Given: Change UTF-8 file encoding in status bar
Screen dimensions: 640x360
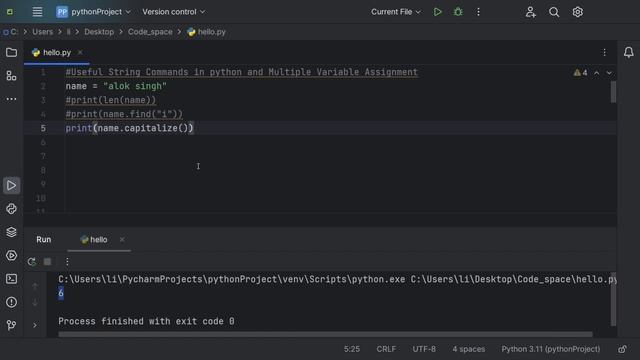Looking at the screenshot, I should [x=424, y=349].
